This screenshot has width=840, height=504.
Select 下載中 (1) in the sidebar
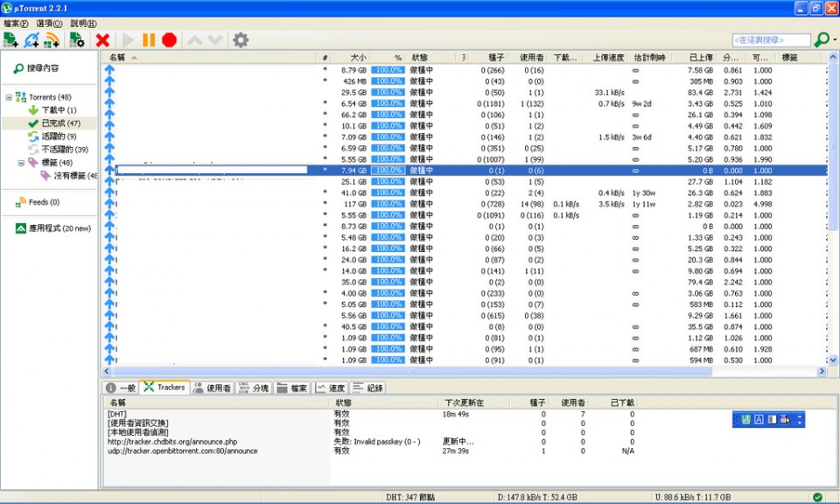pos(59,110)
